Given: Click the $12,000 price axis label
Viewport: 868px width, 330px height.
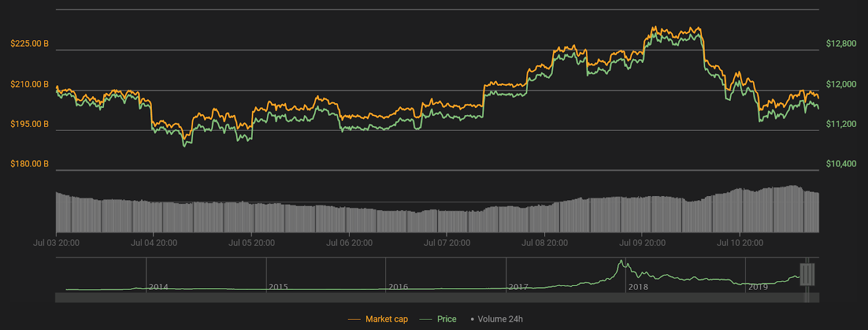Looking at the screenshot, I should click(x=841, y=84).
